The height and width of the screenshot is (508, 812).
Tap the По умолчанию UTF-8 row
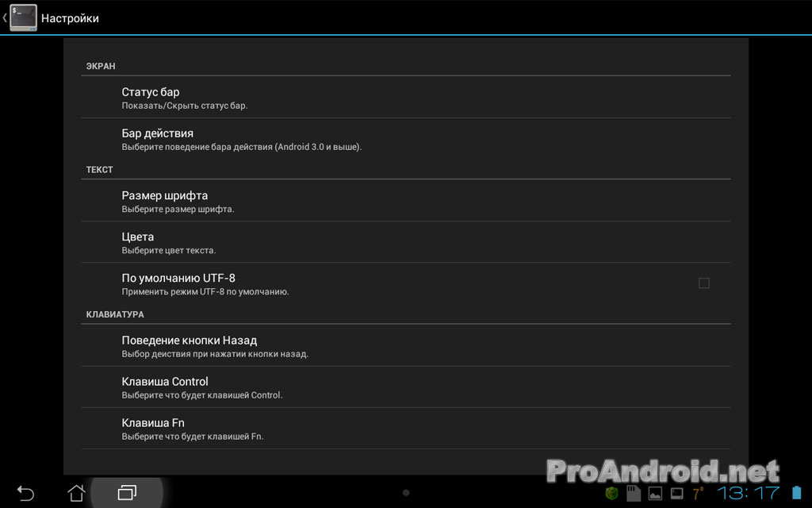coord(405,283)
